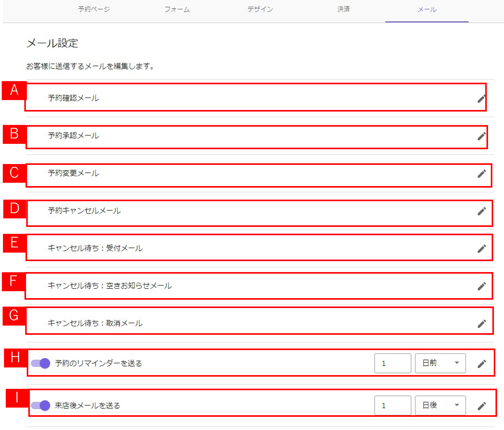Choose the 予約変更メール label

73,173
